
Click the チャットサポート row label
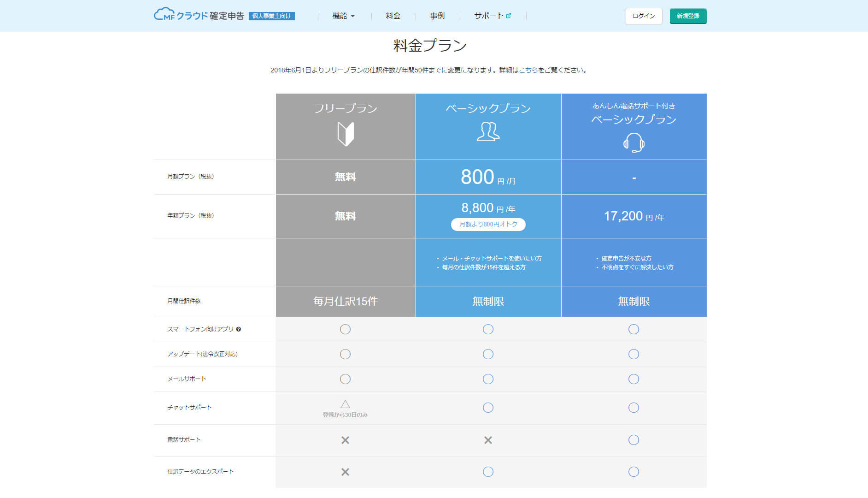pyautogui.click(x=189, y=408)
